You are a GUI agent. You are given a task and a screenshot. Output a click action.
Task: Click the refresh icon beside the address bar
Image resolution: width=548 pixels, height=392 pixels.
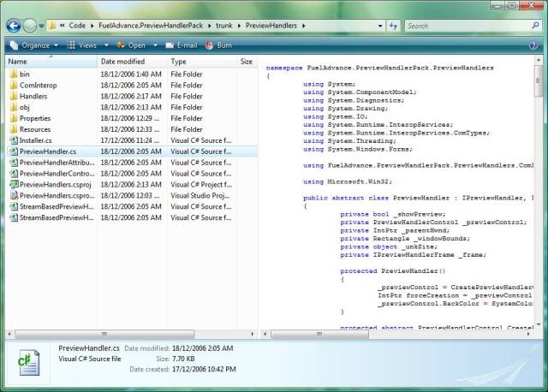(393, 27)
